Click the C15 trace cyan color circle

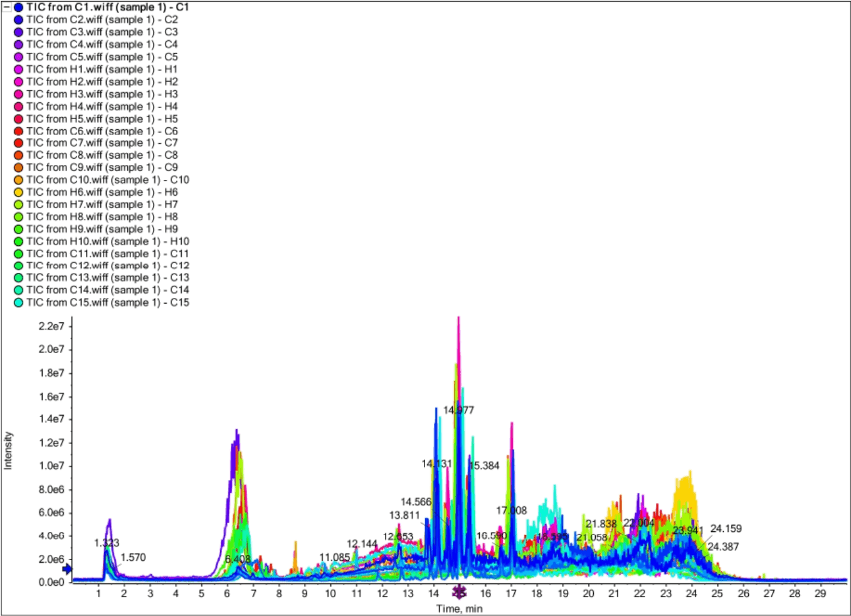pos(19,303)
